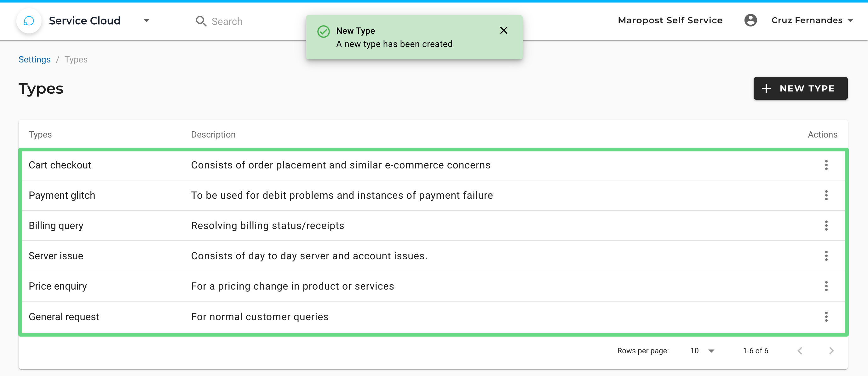Dismiss the New Type notification
868x376 pixels.
pyautogui.click(x=503, y=30)
